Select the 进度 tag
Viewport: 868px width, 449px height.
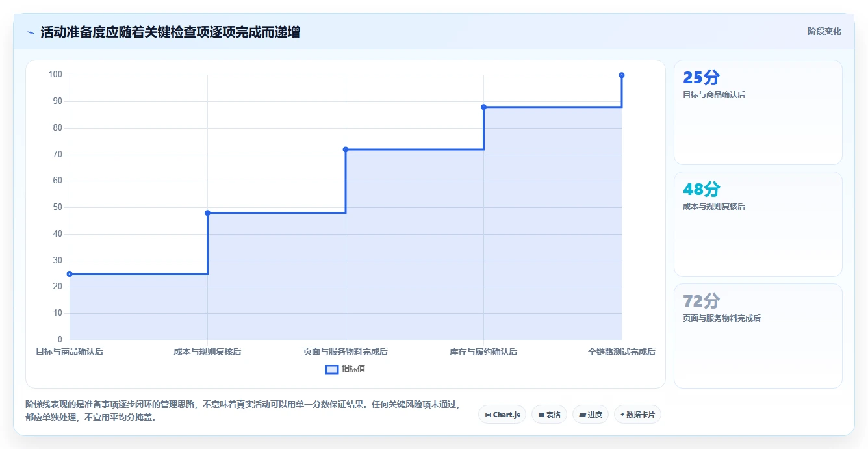pyautogui.click(x=590, y=415)
